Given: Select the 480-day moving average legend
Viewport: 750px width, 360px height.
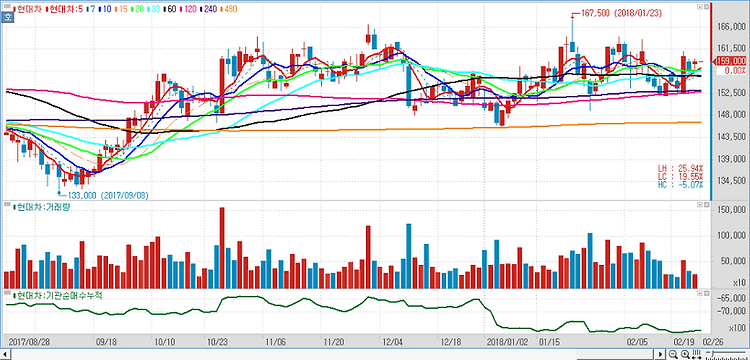Looking at the screenshot, I should tap(229, 9).
